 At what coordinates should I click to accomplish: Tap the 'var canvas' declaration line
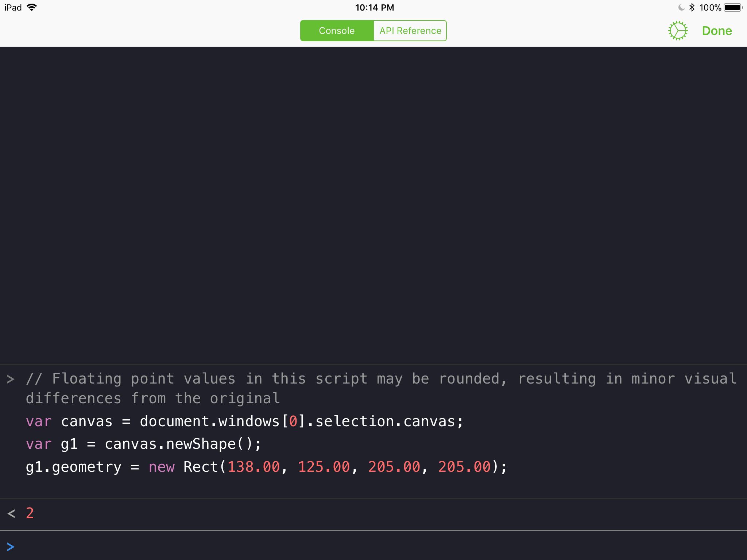point(244,421)
